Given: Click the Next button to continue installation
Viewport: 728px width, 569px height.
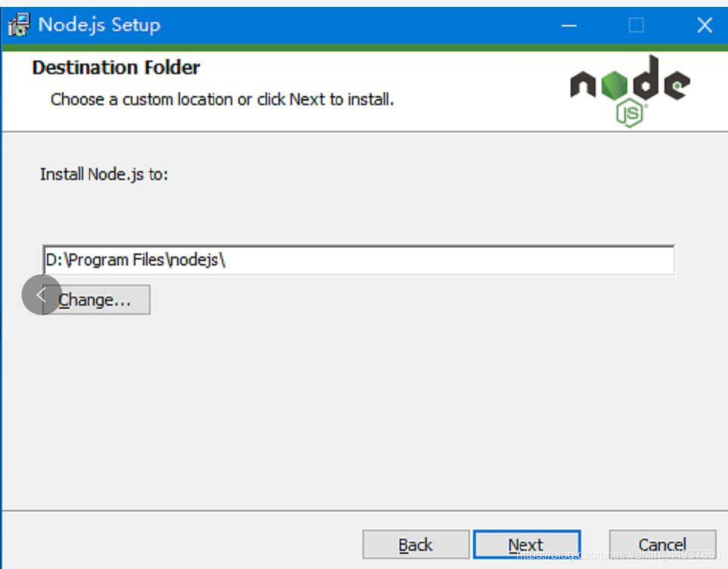Looking at the screenshot, I should [527, 544].
